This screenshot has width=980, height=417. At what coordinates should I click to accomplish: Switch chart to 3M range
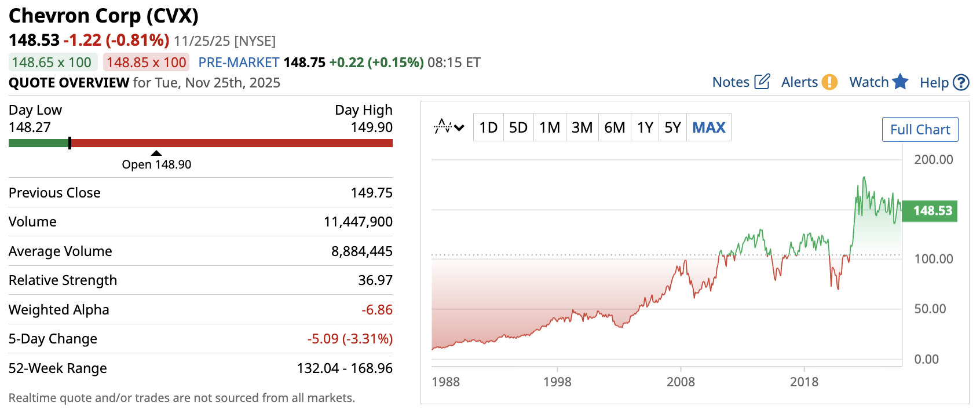(x=582, y=127)
